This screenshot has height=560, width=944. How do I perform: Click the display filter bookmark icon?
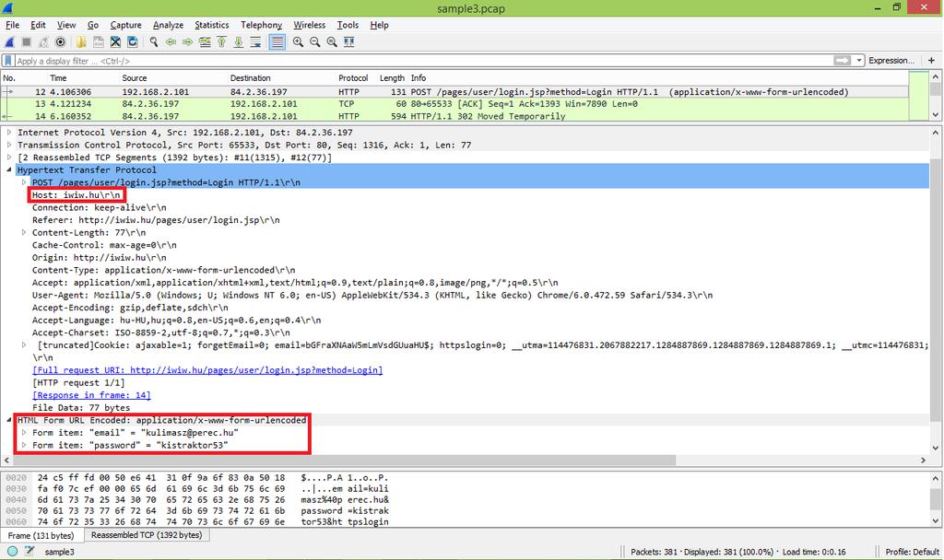(7, 61)
